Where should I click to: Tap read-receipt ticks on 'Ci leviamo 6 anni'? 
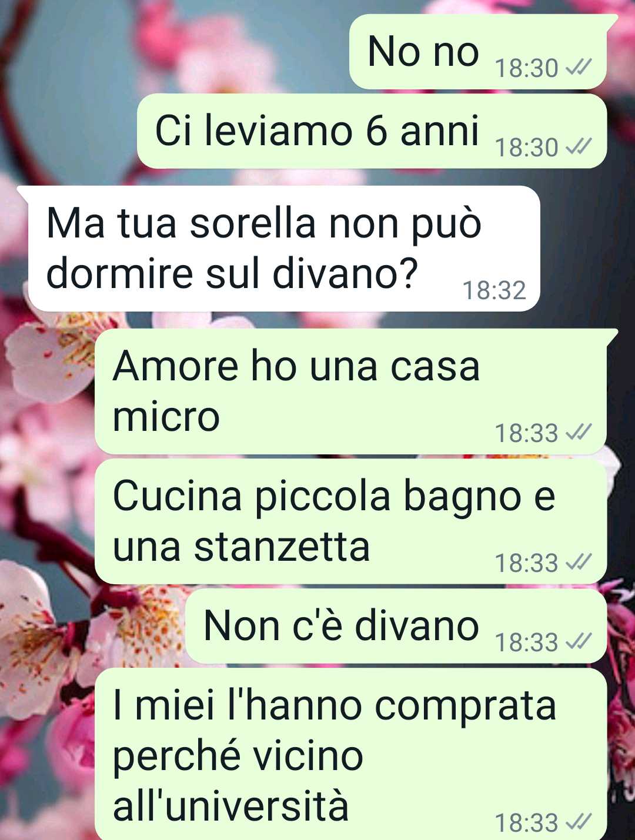tap(578, 148)
